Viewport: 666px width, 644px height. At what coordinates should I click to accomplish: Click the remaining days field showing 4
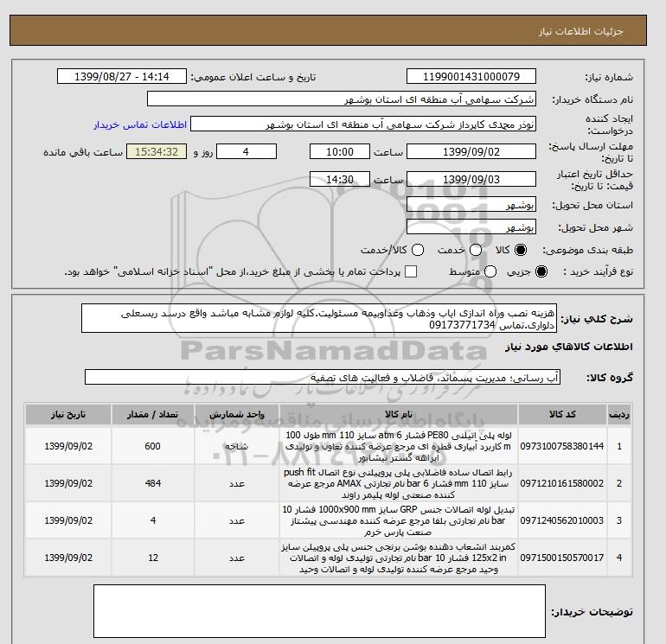point(247,151)
